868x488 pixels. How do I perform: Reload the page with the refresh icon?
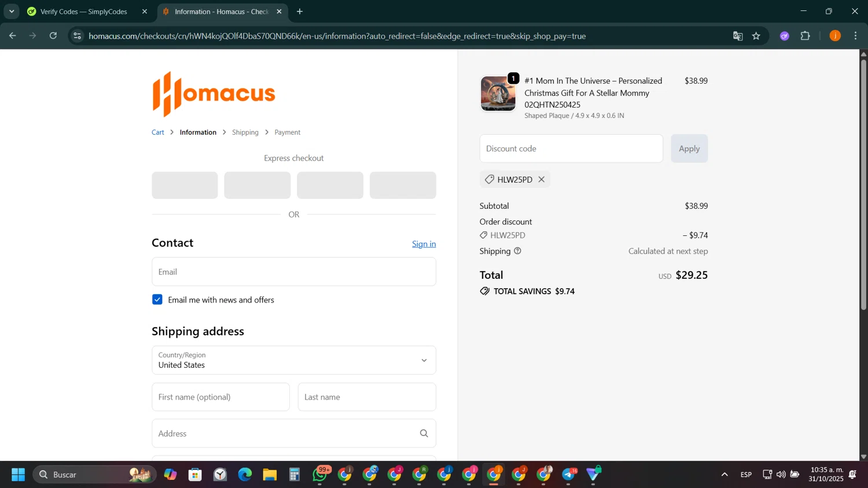tap(53, 36)
